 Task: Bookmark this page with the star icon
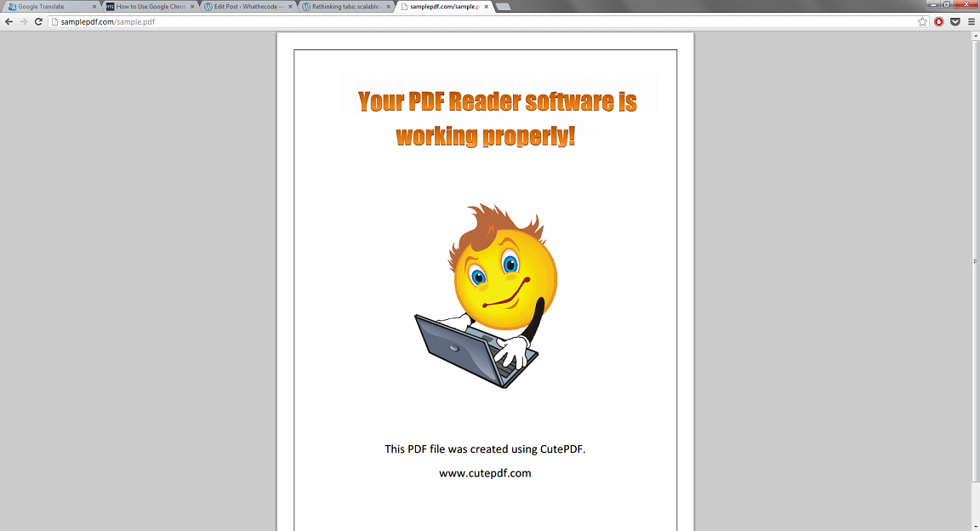[923, 21]
